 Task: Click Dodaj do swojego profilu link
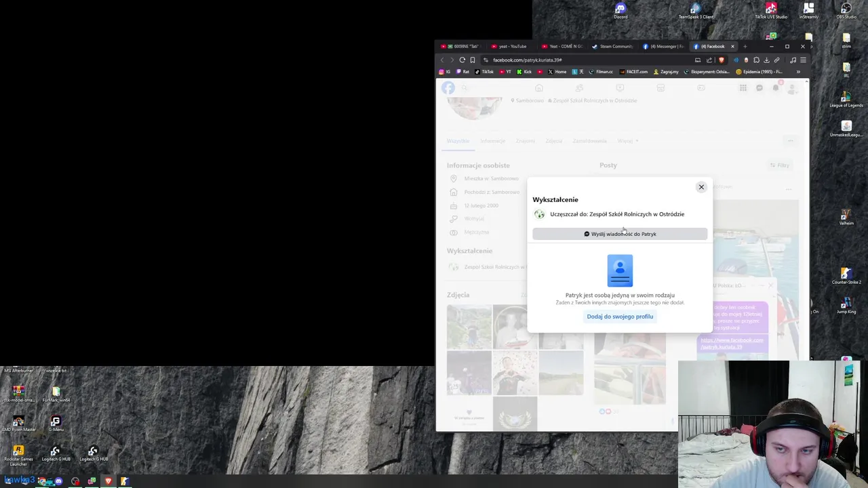click(620, 317)
